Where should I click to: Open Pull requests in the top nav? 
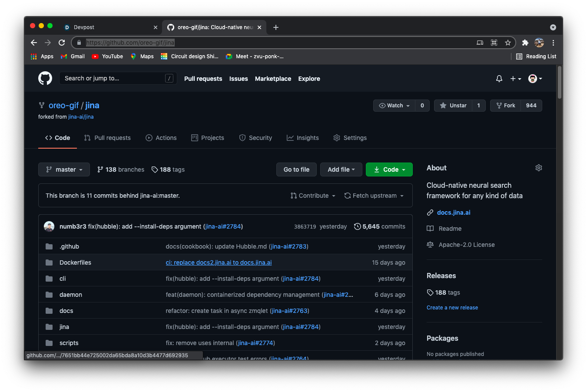203,79
